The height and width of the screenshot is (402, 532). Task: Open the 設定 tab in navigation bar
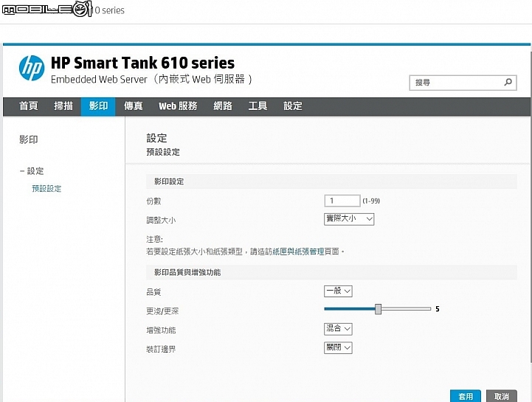point(292,106)
